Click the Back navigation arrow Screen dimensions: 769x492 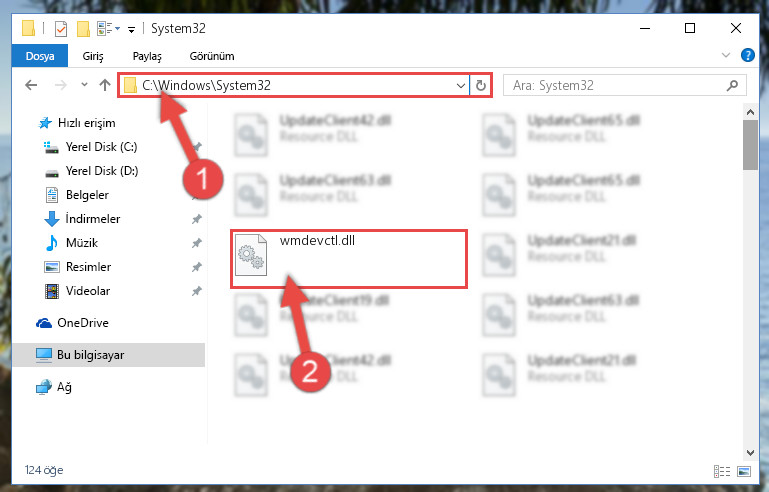point(31,85)
